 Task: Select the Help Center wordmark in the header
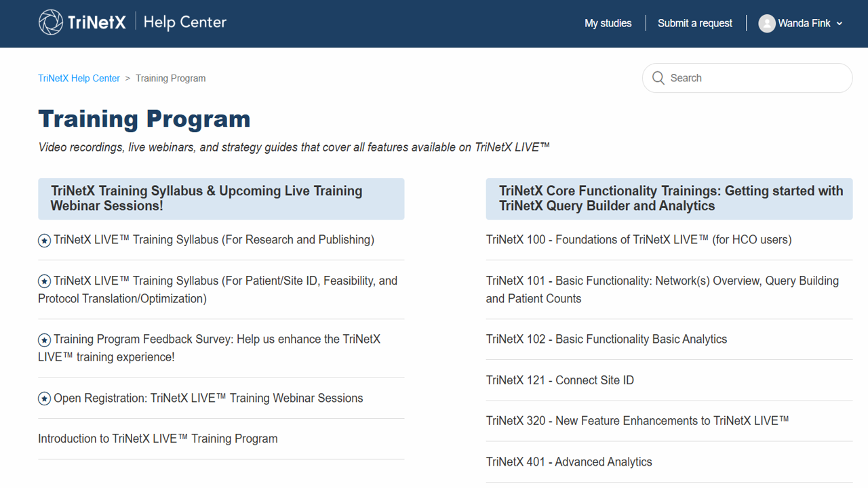click(184, 22)
